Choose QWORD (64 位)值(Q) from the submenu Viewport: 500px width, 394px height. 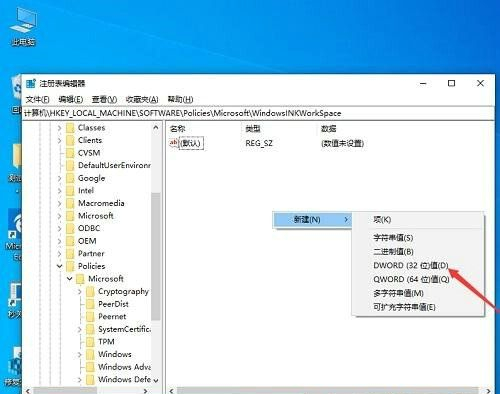411,279
